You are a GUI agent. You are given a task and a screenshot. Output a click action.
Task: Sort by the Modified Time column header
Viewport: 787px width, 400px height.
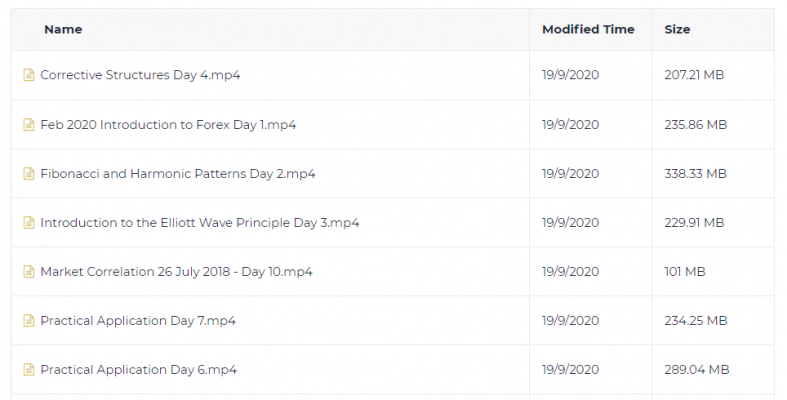pos(588,29)
